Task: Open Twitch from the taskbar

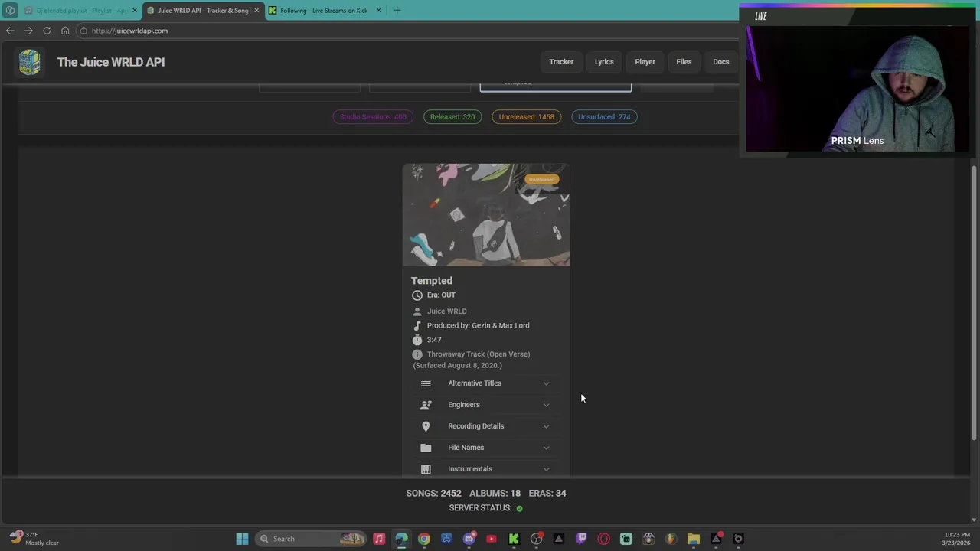Action: tap(581, 539)
